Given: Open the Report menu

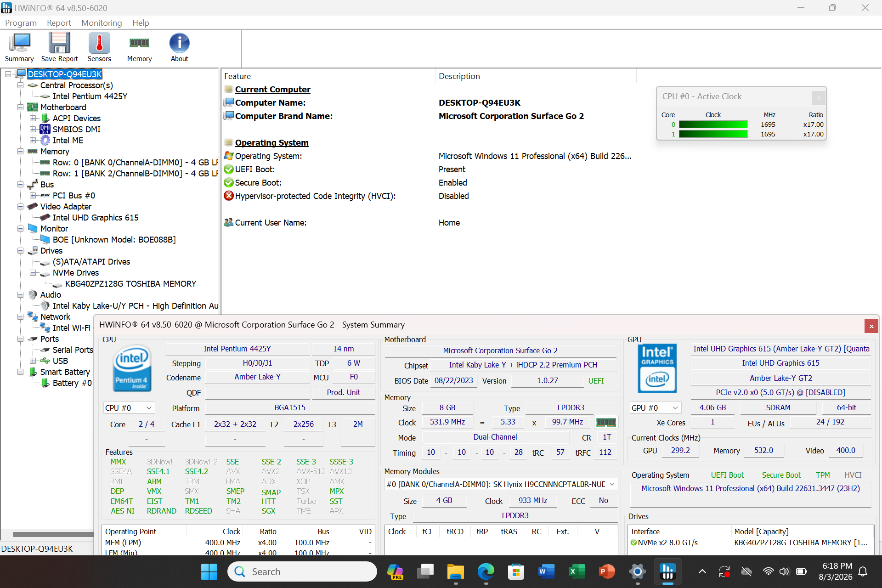Looking at the screenshot, I should pyautogui.click(x=59, y=23).
